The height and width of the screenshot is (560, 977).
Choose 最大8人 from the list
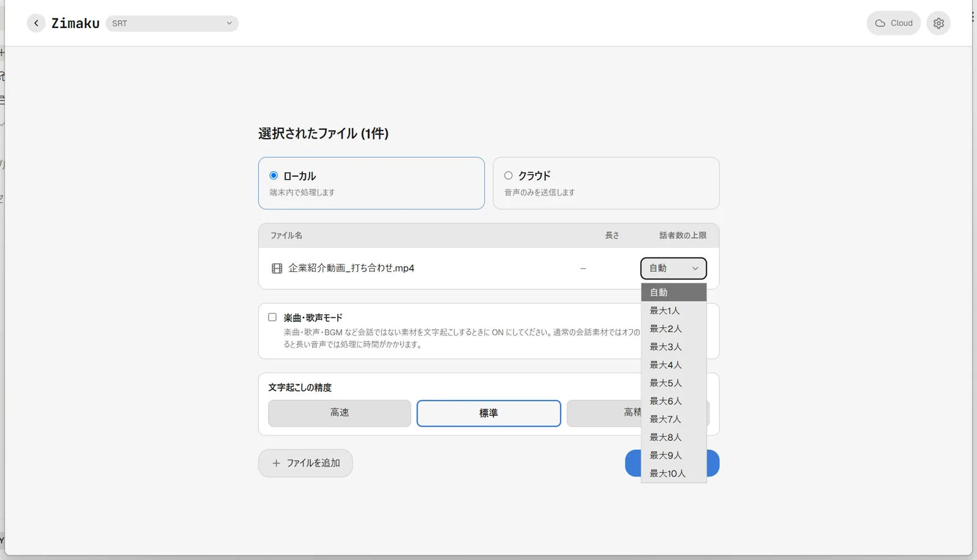(674, 437)
